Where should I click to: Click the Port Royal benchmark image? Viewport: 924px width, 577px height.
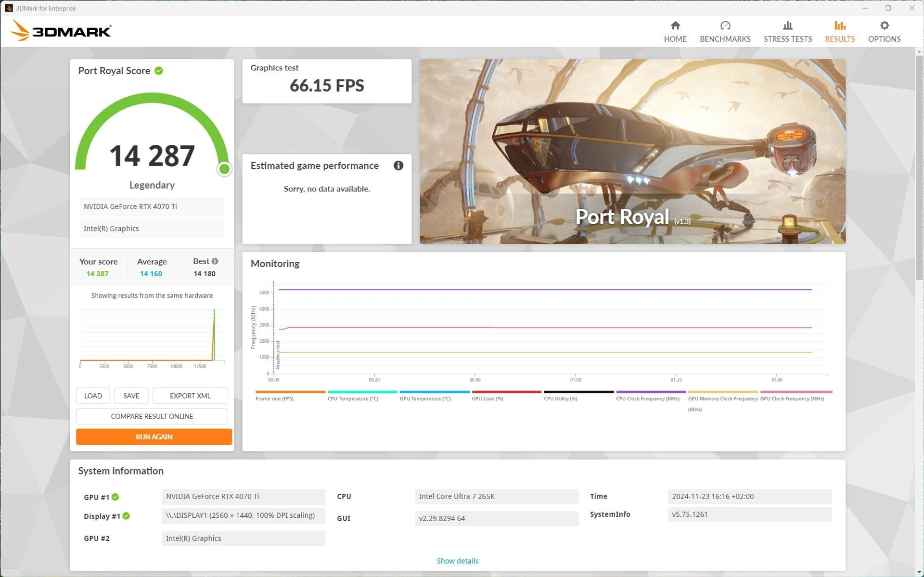point(632,151)
